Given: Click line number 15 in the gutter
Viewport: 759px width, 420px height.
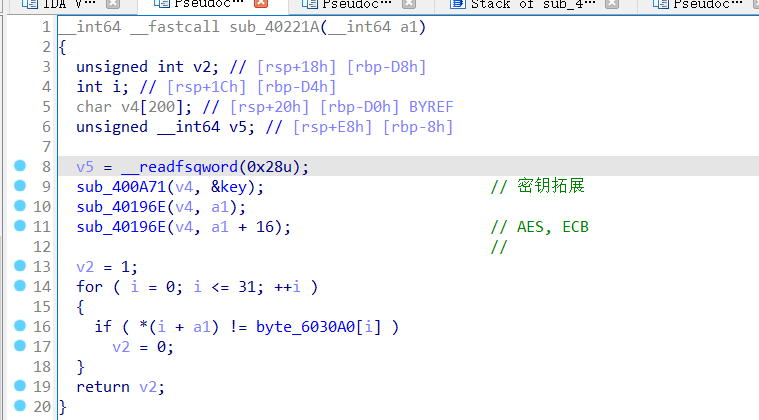Looking at the screenshot, I should tap(42, 307).
